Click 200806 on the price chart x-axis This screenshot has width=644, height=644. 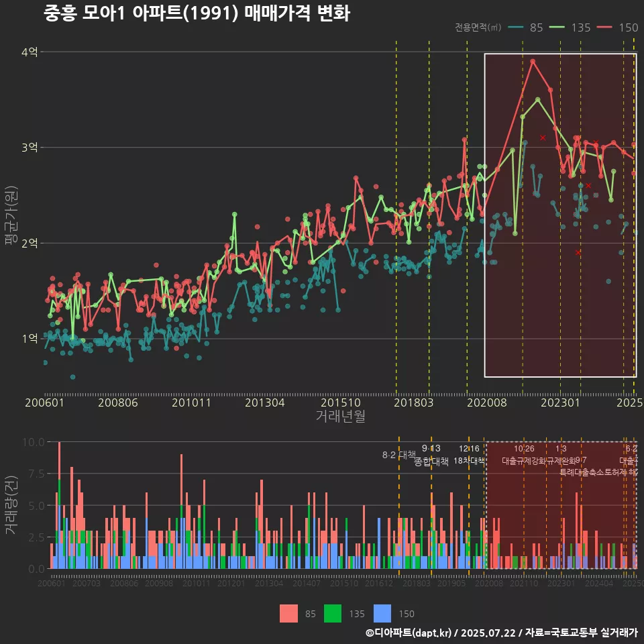(118, 402)
